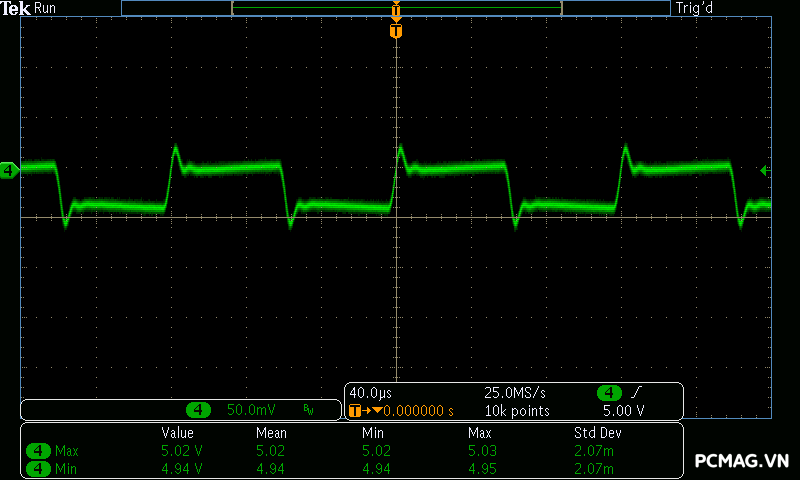Click the PCMAG.VN watermark
Image resolution: width=800 pixels, height=480 pixels.
click(x=742, y=461)
